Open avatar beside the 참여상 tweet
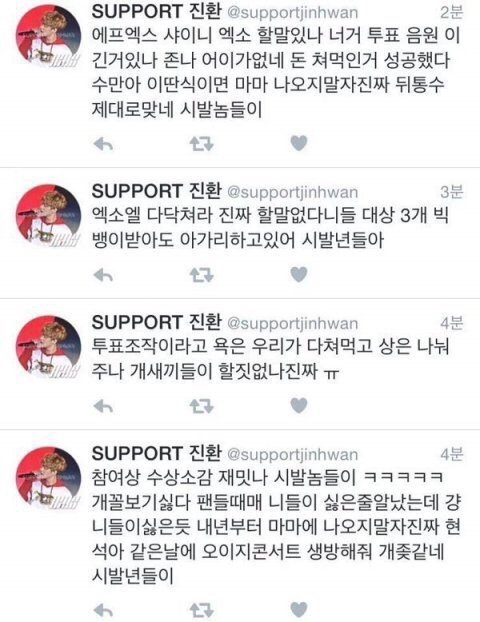Screen dimensions: 480x622 tap(48, 478)
